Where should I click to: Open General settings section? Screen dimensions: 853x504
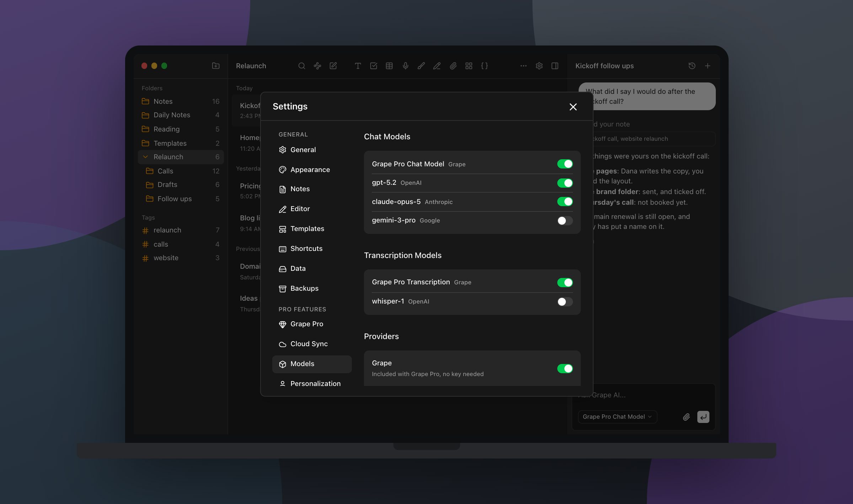pos(312,150)
